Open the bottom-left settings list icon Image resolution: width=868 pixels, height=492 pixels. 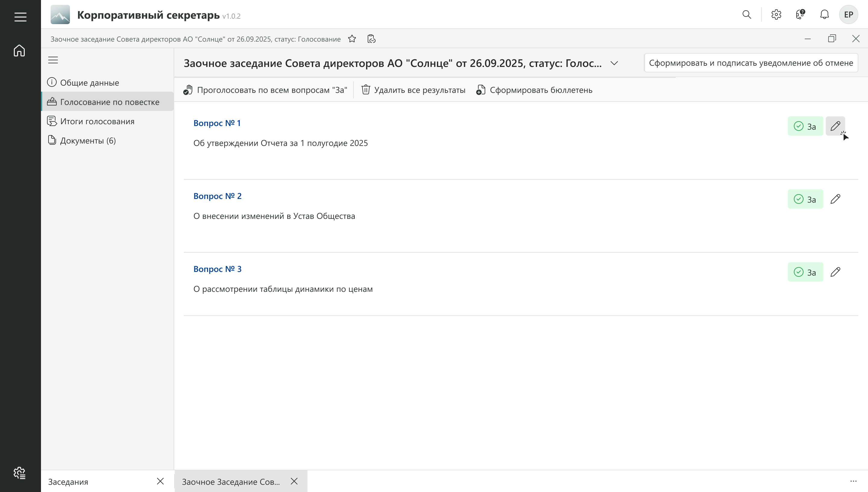[x=19, y=473]
